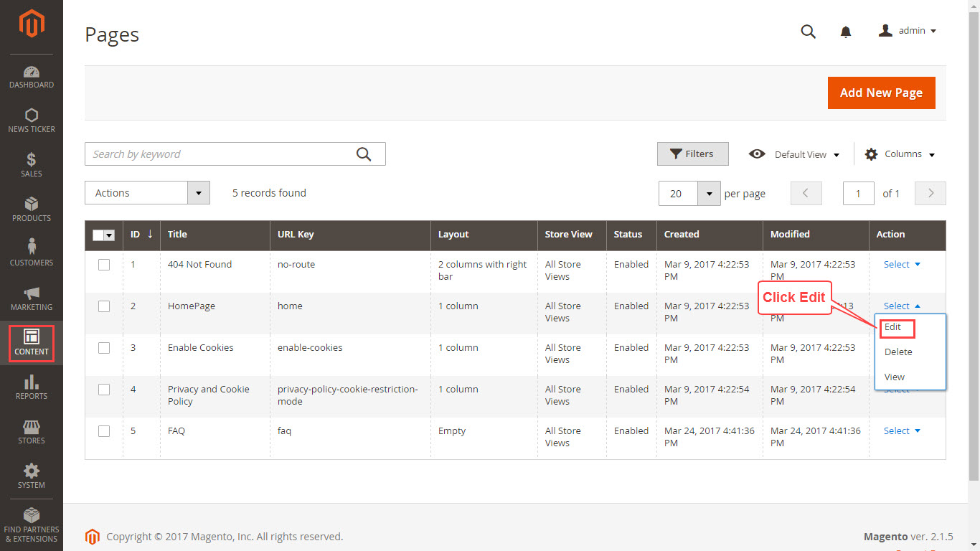Click the current page number field
This screenshot has height=551, width=980.
858,193
